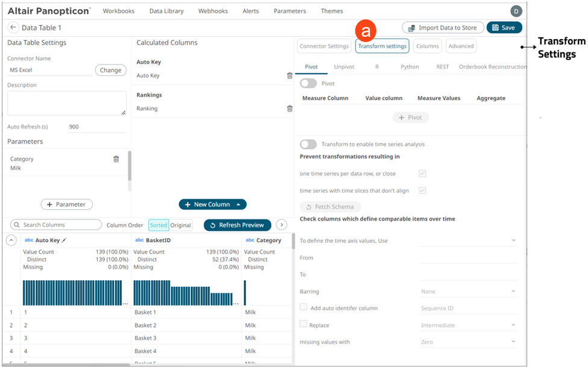Check Add auto identifier column checkbox
588x367 pixels.
click(304, 307)
